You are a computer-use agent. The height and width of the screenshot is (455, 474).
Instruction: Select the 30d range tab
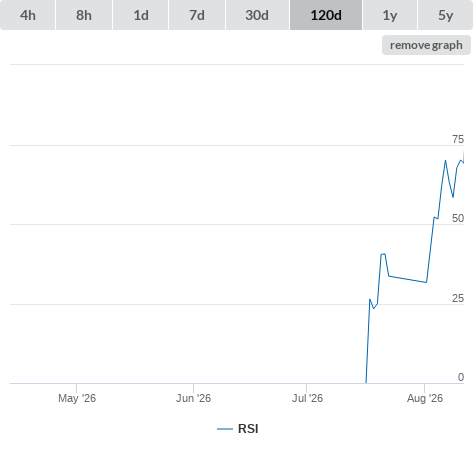tap(257, 15)
